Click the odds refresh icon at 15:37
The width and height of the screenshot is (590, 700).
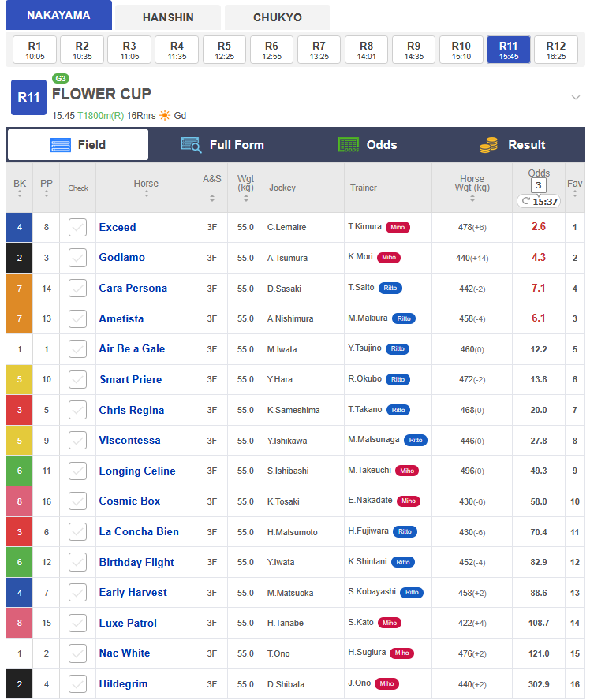(525, 201)
